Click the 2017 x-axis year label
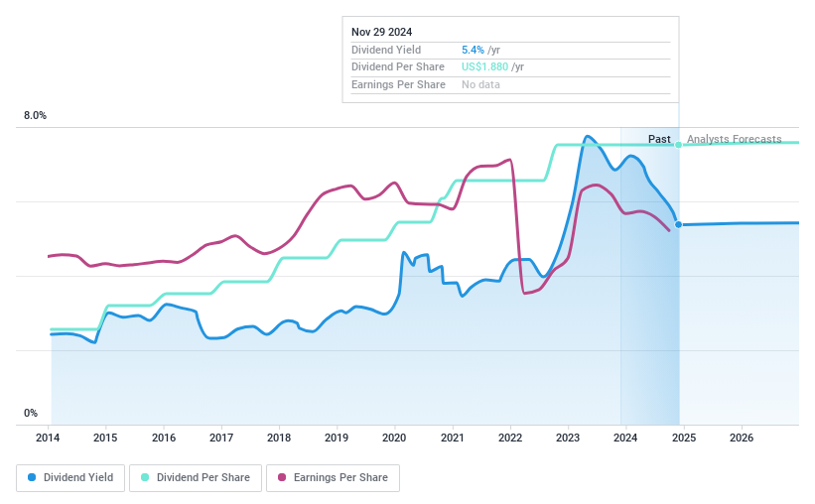815x504 pixels. [x=221, y=438]
